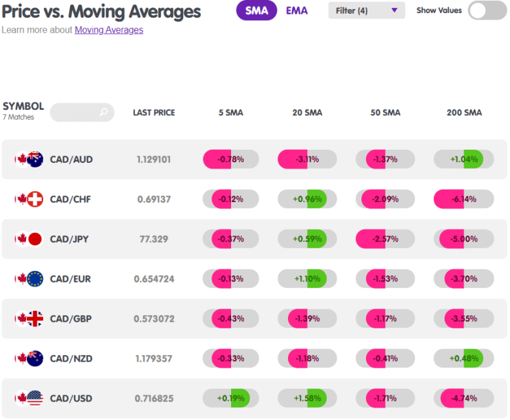
Task: Click CAD/AUD 200 SMA green +1.04% bar
Action: tap(473, 159)
